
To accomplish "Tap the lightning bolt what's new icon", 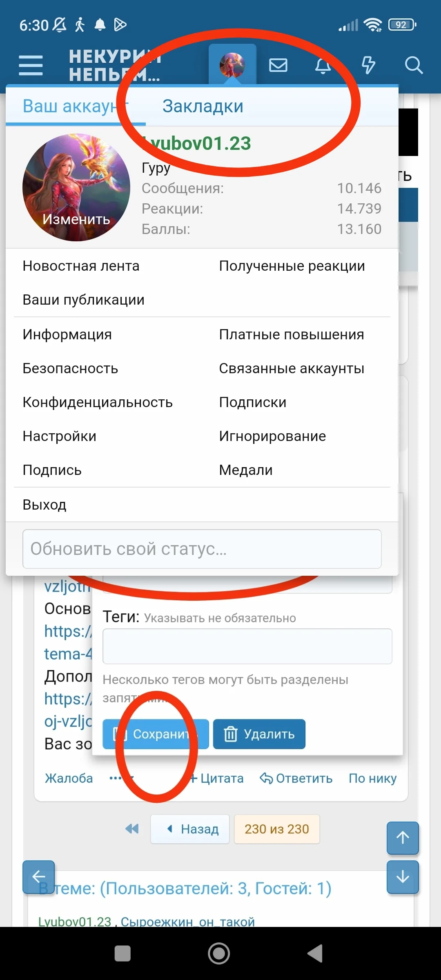I will tap(368, 65).
